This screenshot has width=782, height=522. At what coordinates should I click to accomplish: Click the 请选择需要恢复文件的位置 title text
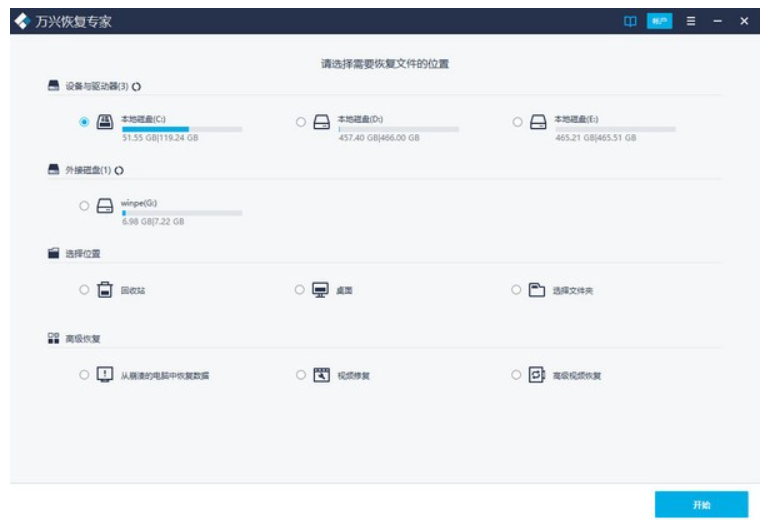[385, 64]
